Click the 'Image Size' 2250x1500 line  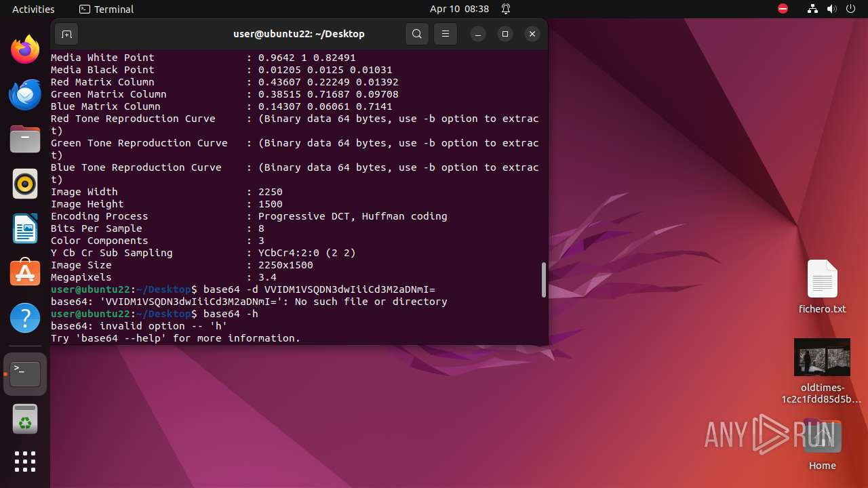click(182, 265)
